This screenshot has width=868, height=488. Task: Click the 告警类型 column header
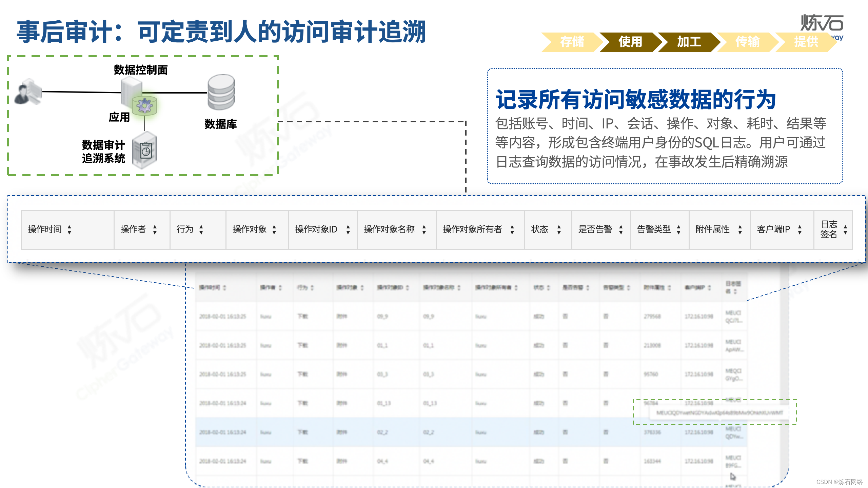tap(654, 230)
